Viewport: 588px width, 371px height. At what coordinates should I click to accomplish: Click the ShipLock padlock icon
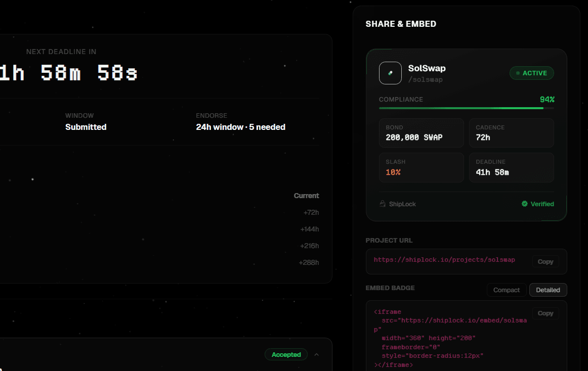point(382,203)
